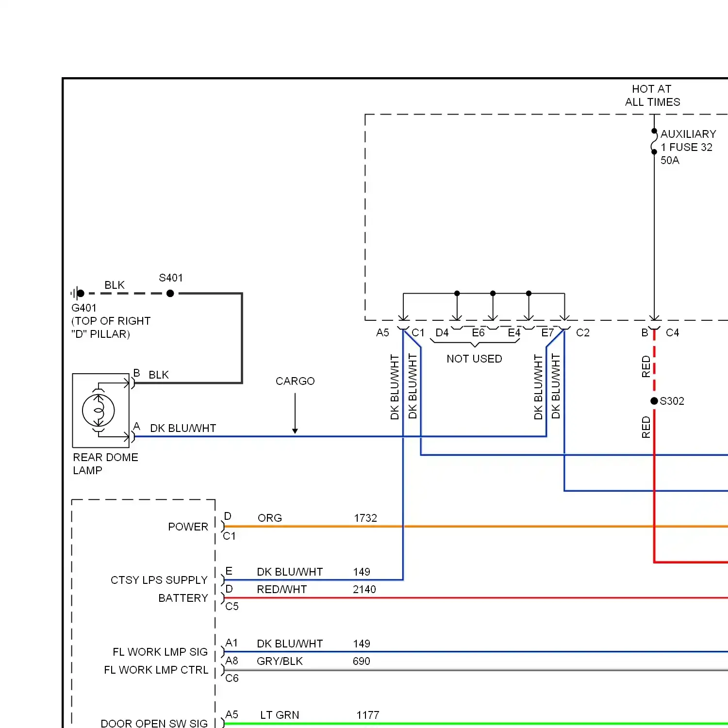
Task: Click the BLK label near G401 ground
Action: [x=115, y=285]
